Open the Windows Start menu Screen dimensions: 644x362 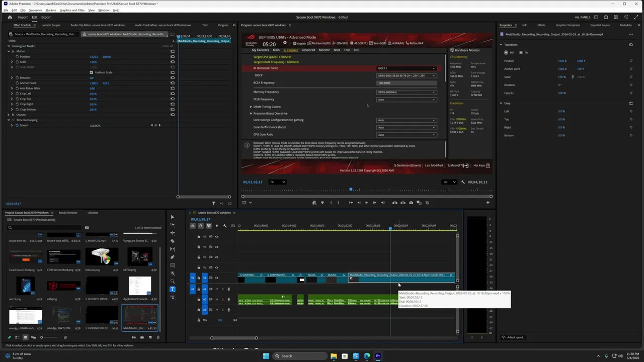(x=266, y=356)
